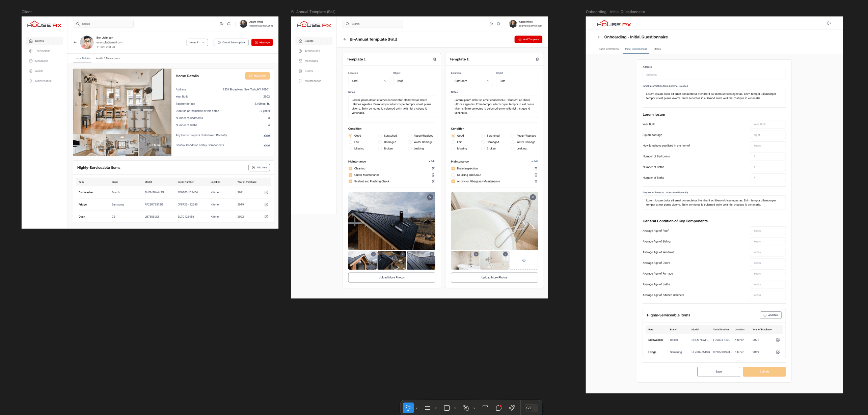
Task: Uncheck the Cleaning maintenance checkbox in Template 1
Action: tap(350, 168)
